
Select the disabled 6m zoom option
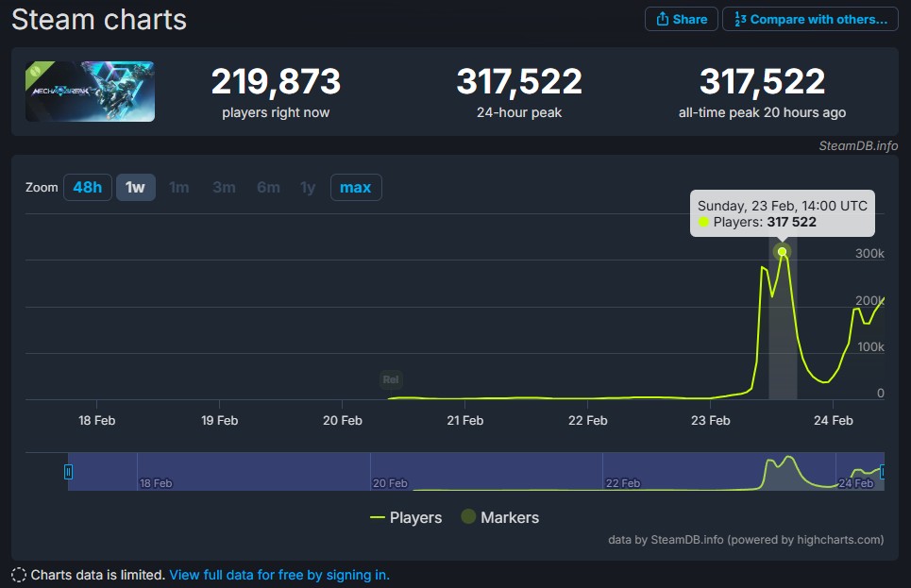pos(268,187)
